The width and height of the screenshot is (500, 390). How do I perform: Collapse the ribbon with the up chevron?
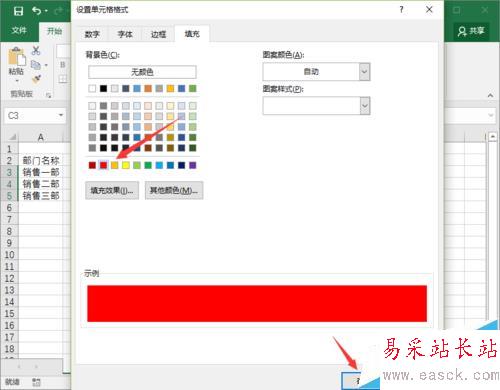point(490,95)
